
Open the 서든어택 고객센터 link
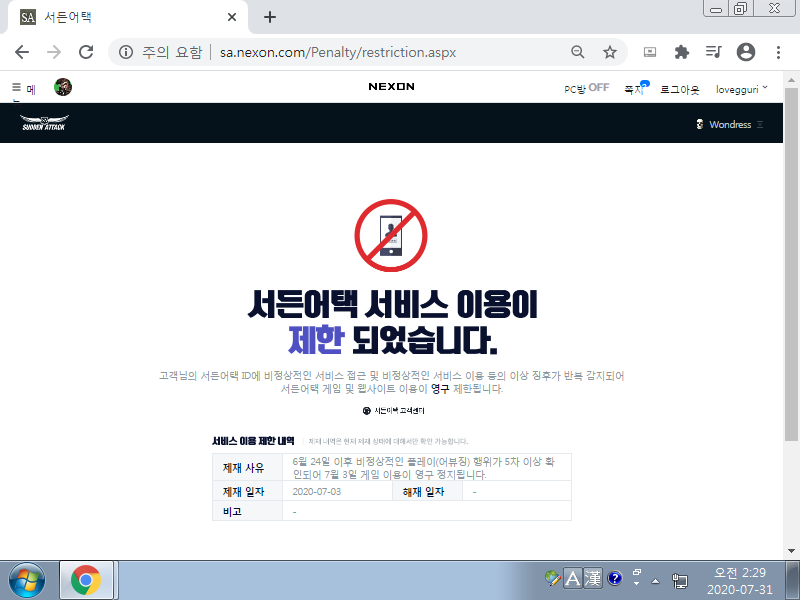(398, 410)
